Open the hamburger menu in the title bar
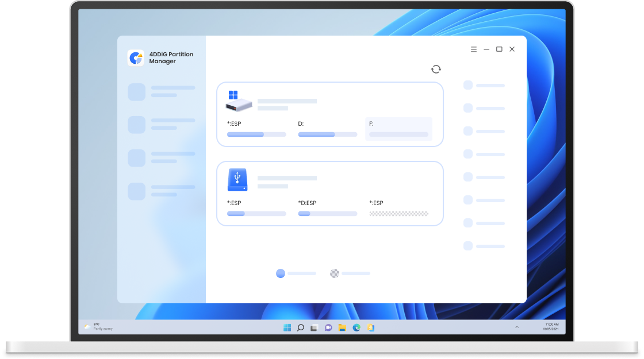Image resolution: width=644 pixels, height=359 pixels. point(474,49)
